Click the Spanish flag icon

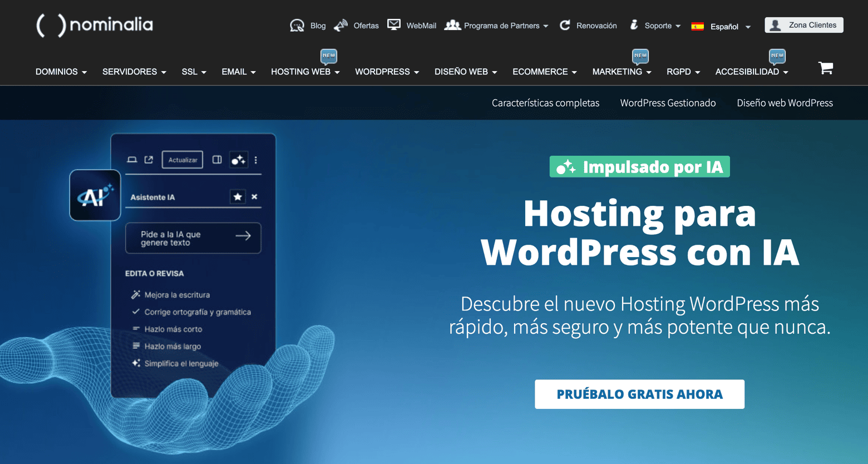(x=698, y=26)
